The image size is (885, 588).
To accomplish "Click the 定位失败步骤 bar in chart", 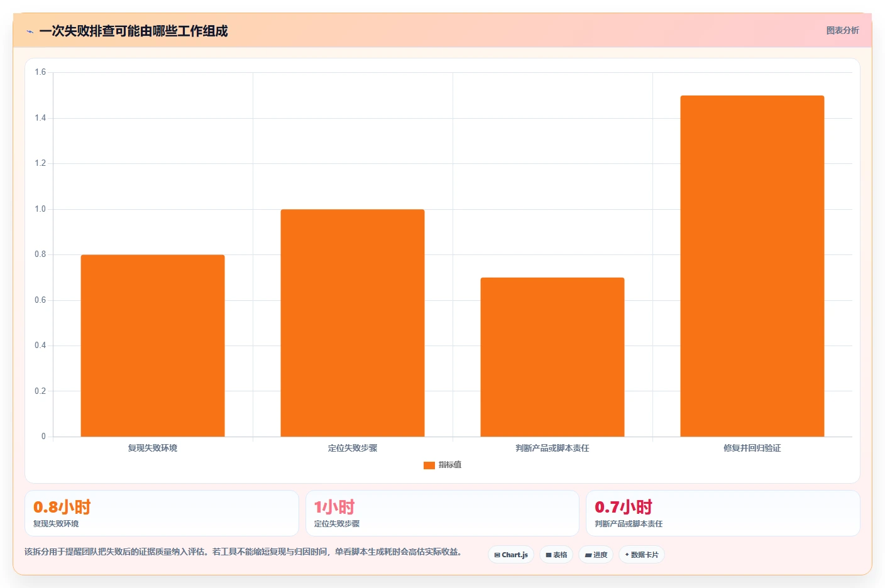I will click(x=353, y=323).
